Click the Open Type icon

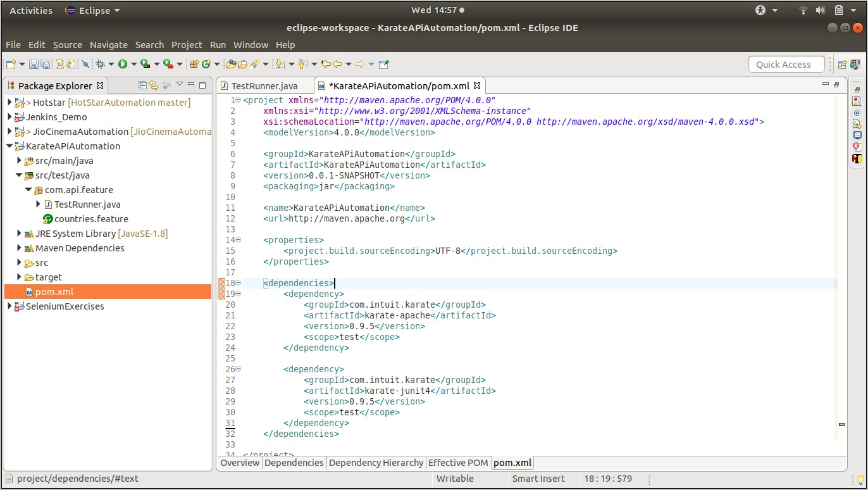pos(232,64)
